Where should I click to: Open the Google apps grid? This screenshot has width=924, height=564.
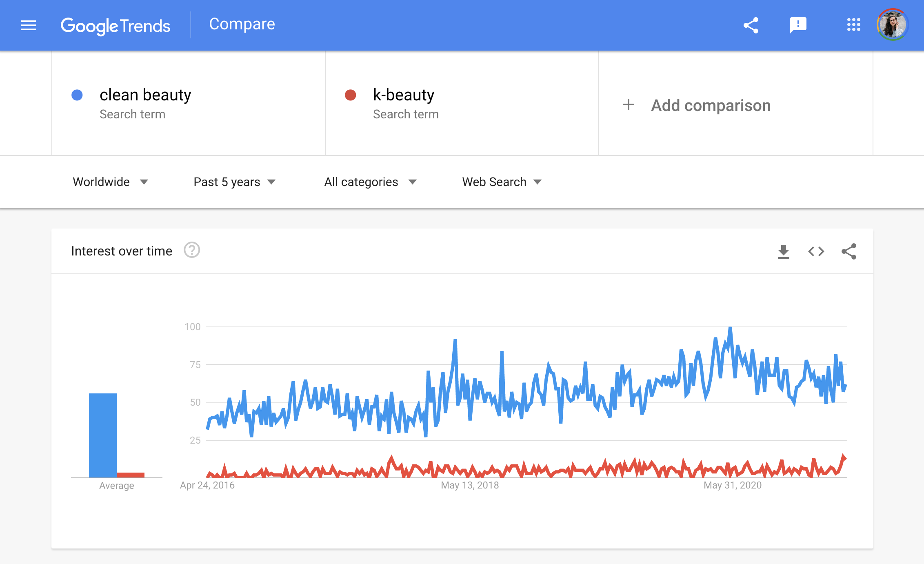tap(853, 25)
